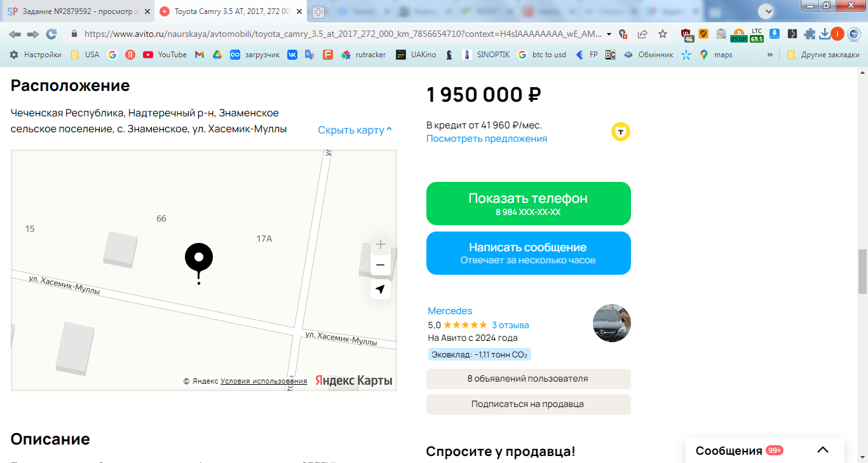Zoom out the Yandex map
This screenshot has height=463, width=868.
(x=380, y=265)
